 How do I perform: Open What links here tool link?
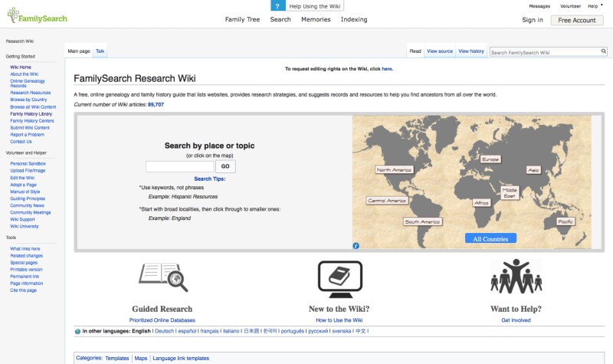pyautogui.click(x=25, y=248)
